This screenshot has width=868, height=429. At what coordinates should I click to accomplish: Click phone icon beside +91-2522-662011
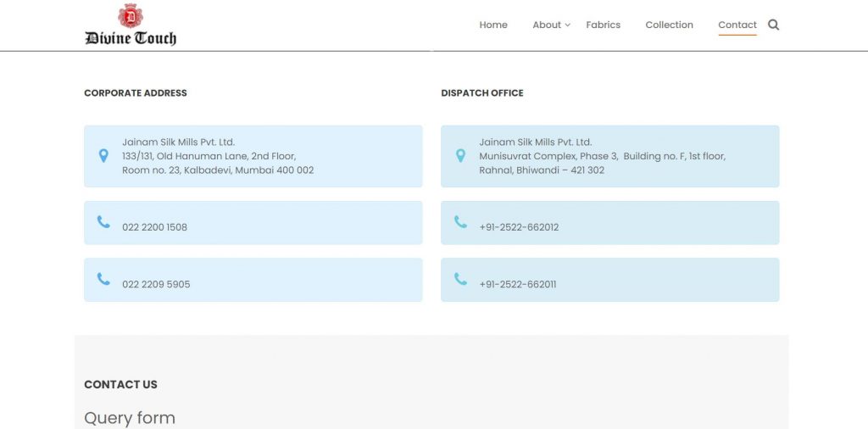(x=460, y=279)
